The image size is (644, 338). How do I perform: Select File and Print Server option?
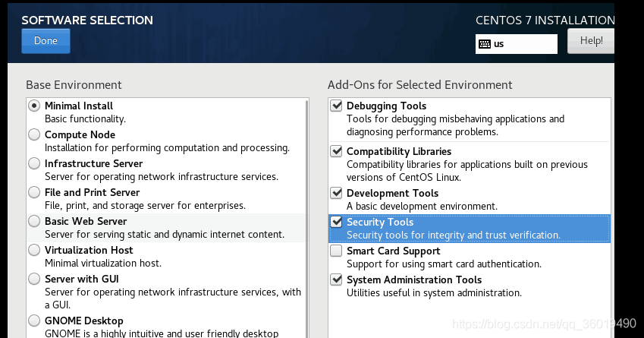coord(34,193)
